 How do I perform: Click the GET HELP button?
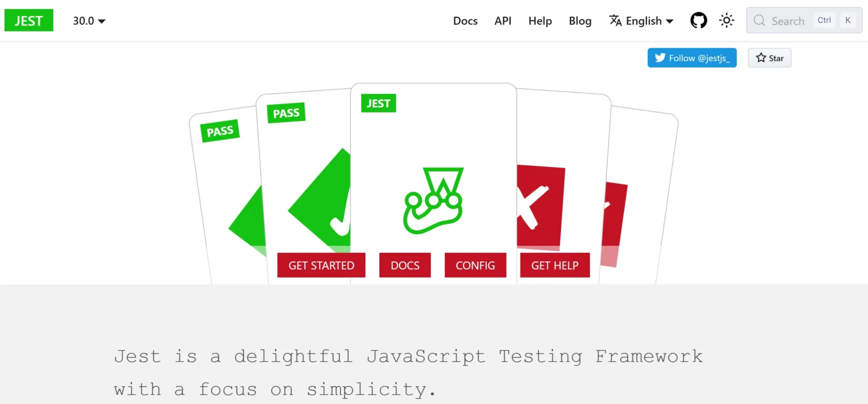coord(554,265)
